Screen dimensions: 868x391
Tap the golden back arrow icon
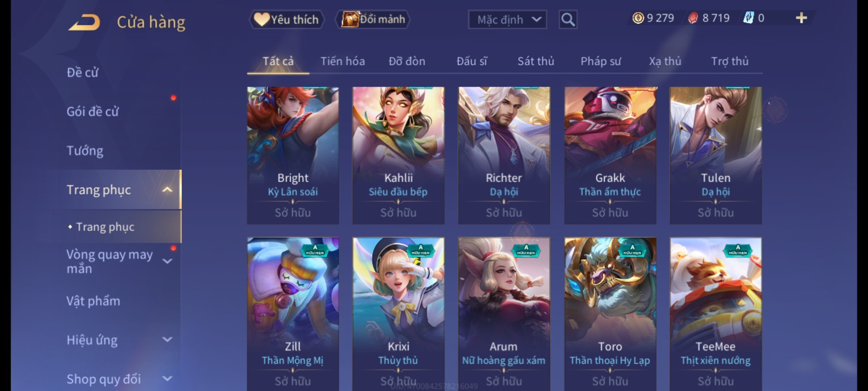point(84,22)
